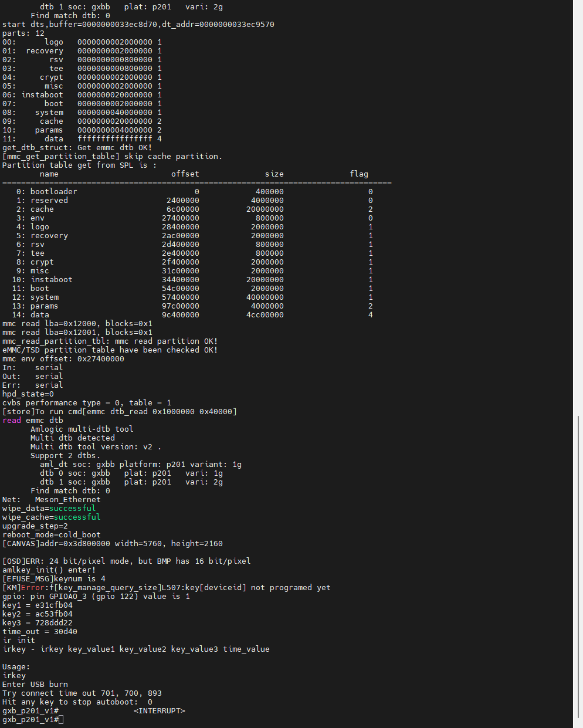The width and height of the screenshot is (583, 728).
Task: Click the red 'read' word in 'read emmc dtb'
Action: [12, 421]
